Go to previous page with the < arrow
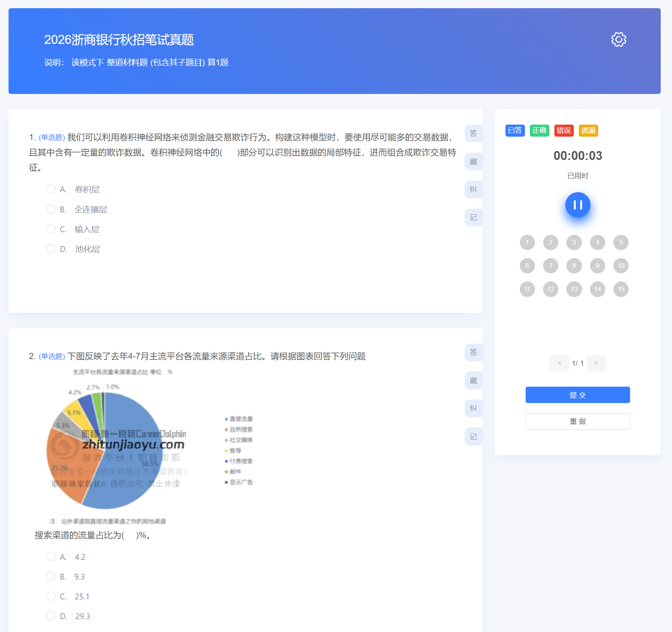 [x=559, y=363]
